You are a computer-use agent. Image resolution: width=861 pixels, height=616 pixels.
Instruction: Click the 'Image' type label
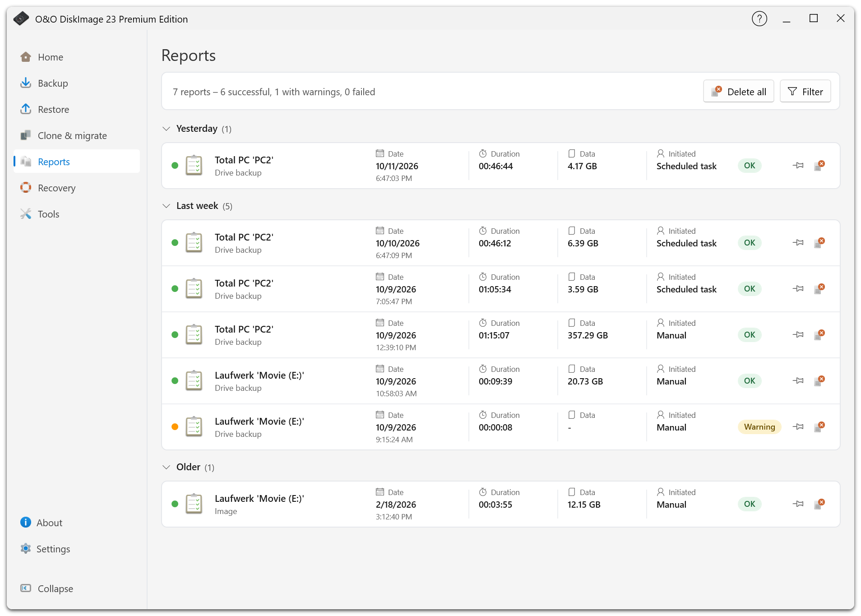(226, 512)
